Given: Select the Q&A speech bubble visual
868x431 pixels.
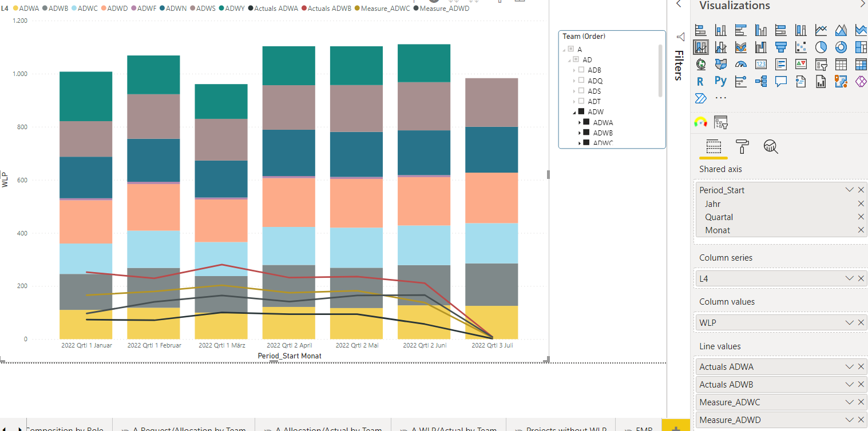Looking at the screenshot, I should point(781,81).
